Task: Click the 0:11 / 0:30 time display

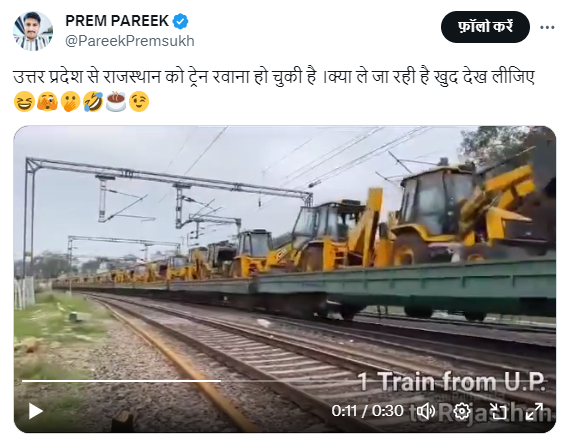Action: pyautogui.click(x=367, y=411)
